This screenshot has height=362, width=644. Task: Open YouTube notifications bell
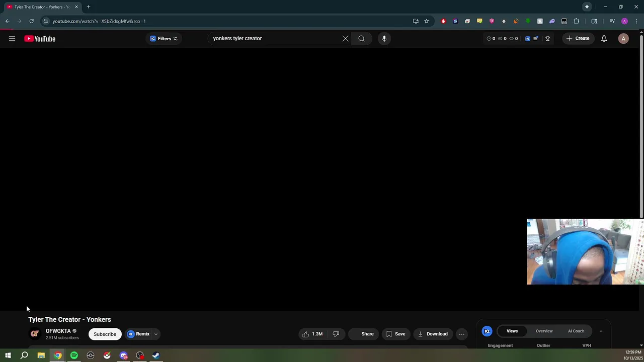click(604, 38)
